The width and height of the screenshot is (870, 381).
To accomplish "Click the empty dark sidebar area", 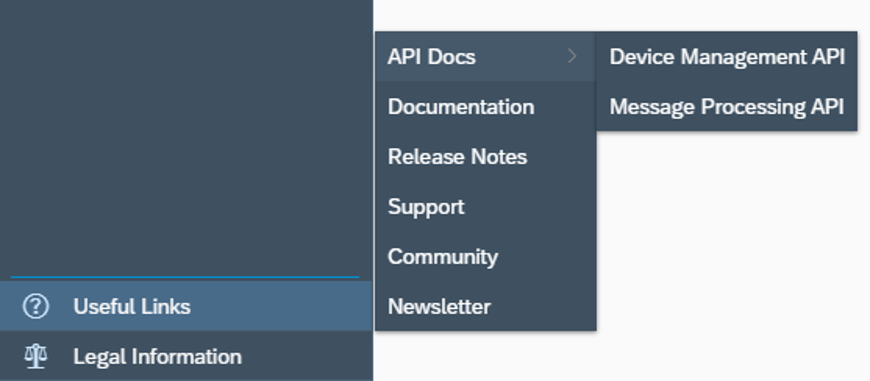I will (x=186, y=139).
